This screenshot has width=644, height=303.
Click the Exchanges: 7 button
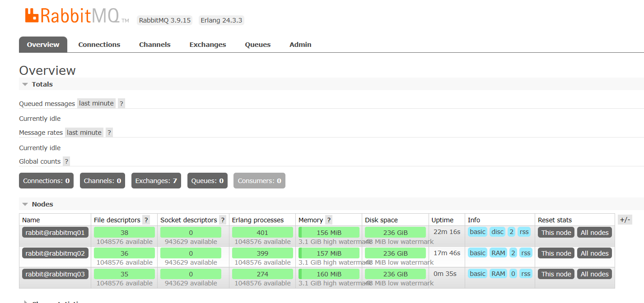pos(156,180)
